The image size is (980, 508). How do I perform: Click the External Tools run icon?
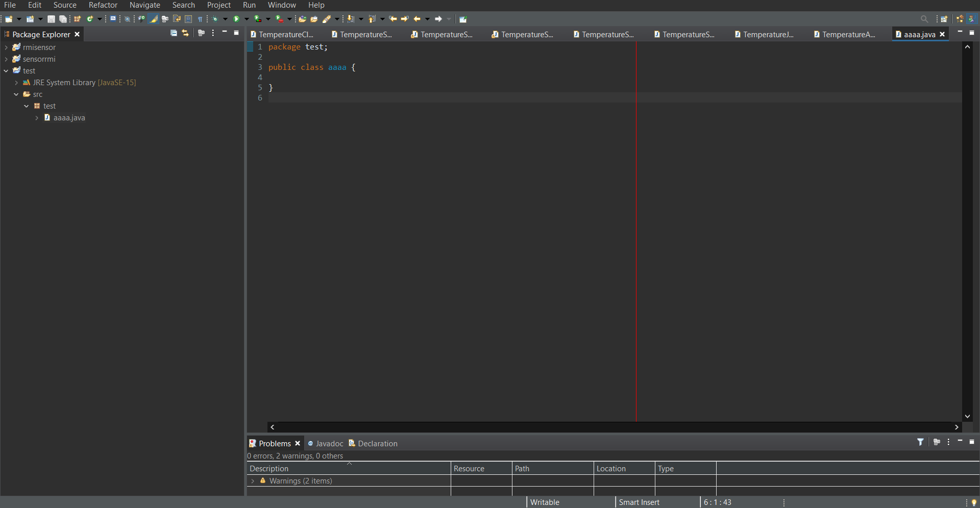279,19
